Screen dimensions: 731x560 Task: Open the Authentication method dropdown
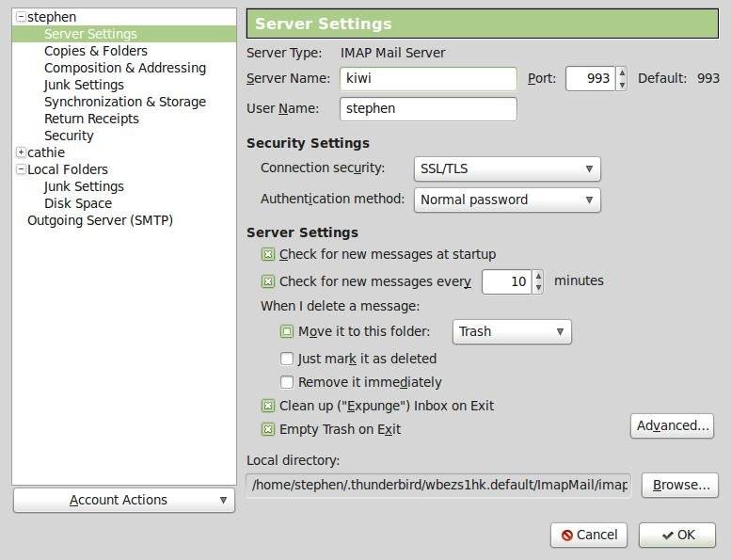[x=507, y=200]
